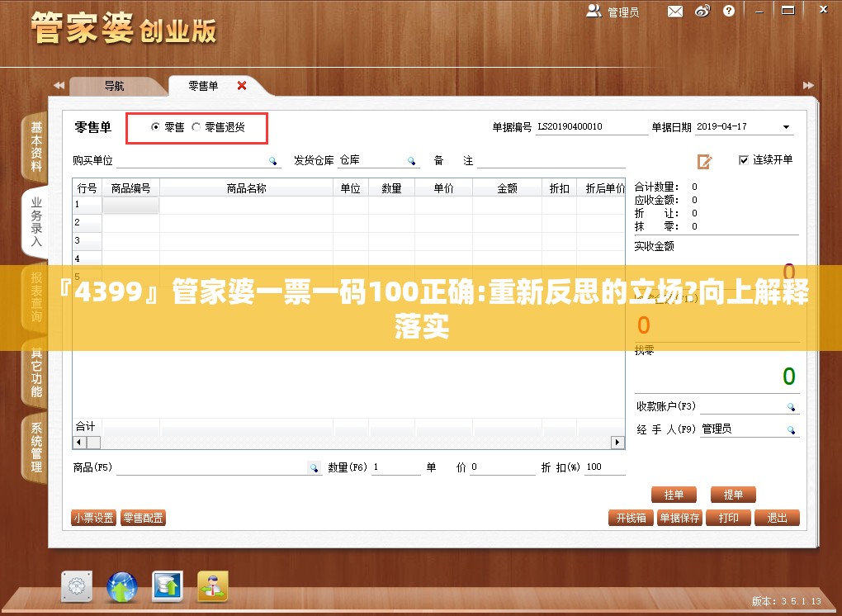Click the 零售配置 button

pyautogui.click(x=143, y=518)
